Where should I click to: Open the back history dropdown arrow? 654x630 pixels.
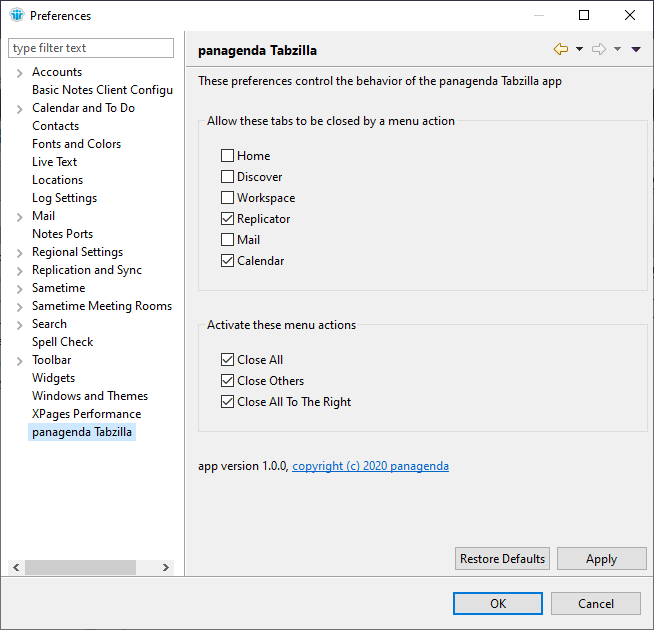579,49
